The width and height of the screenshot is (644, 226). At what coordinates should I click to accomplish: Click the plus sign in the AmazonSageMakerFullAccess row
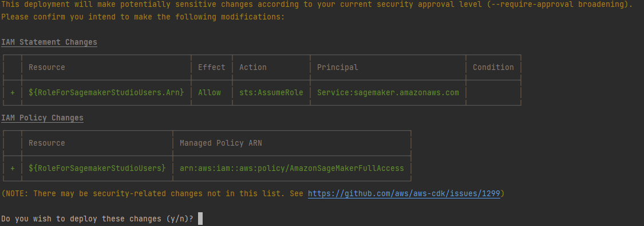pyautogui.click(x=13, y=169)
